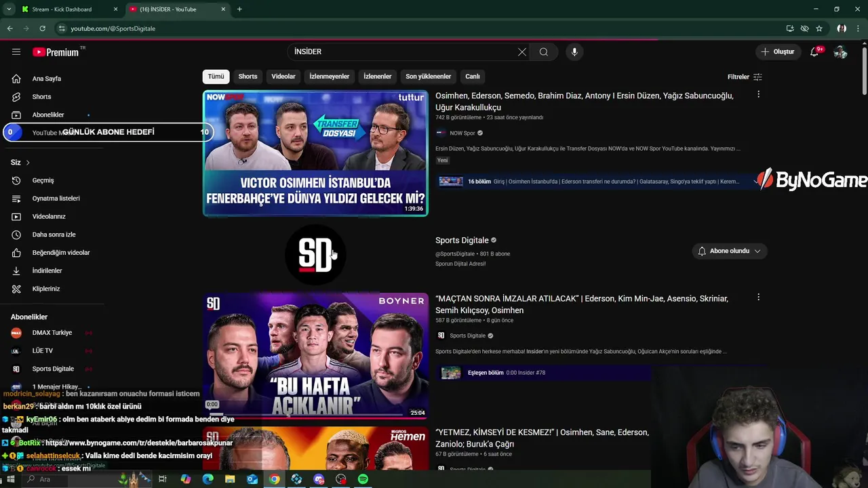This screenshot has width=868, height=488.
Task: Open Task View in the taskbar
Action: (163, 479)
